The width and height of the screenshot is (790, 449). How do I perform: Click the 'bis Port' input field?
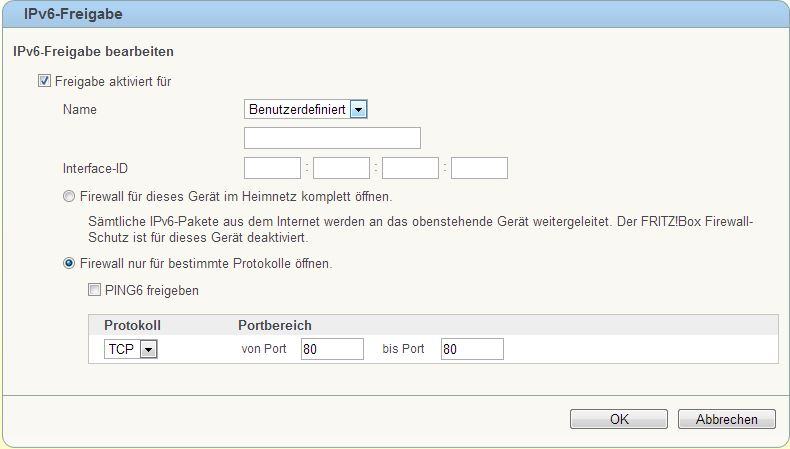473,349
